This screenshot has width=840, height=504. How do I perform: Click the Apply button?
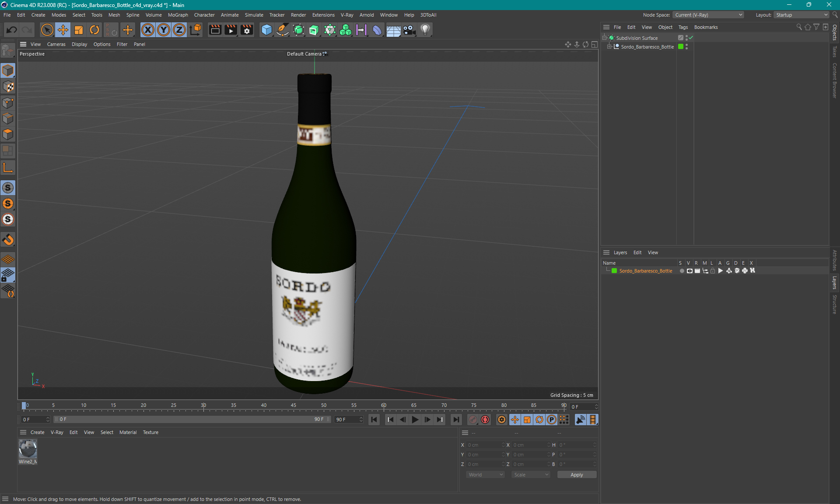coord(577,475)
